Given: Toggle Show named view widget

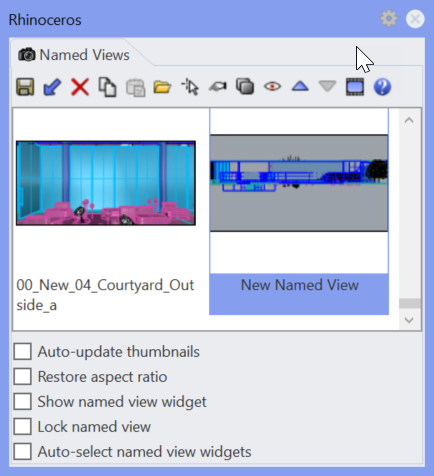Looking at the screenshot, I should click(x=23, y=402).
